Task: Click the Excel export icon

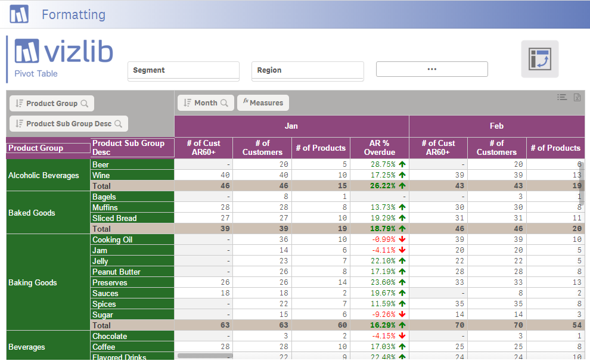Action: tap(577, 97)
